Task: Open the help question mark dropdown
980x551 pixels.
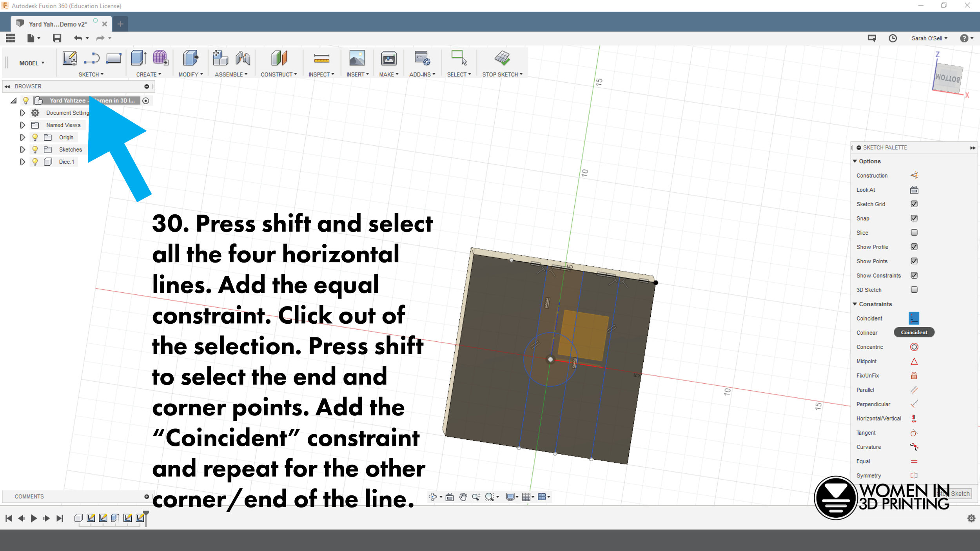Action: point(966,38)
